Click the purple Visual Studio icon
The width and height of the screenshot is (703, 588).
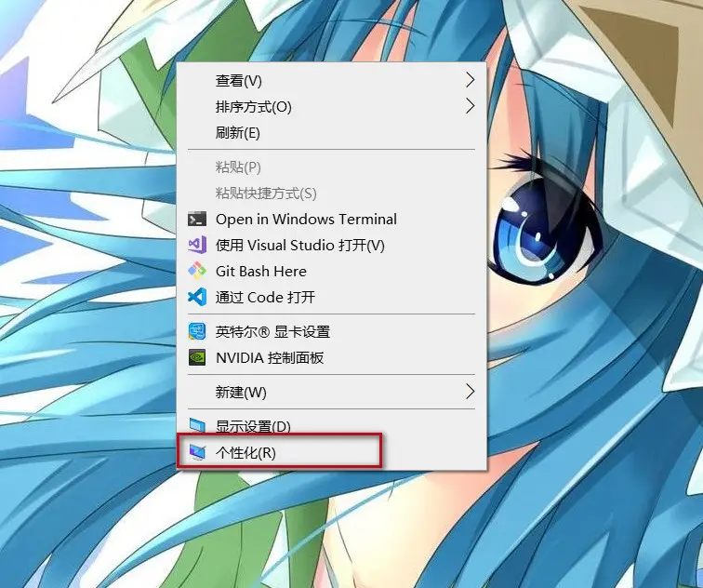(x=196, y=246)
